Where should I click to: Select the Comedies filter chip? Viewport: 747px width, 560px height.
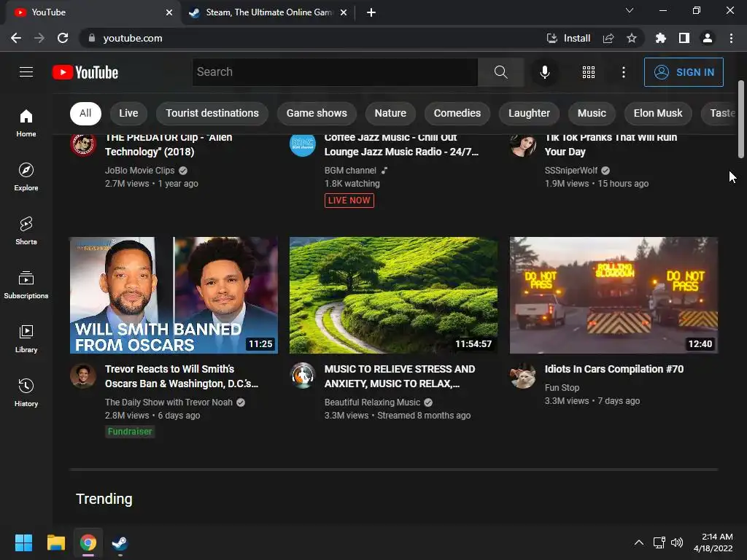pyautogui.click(x=457, y=113)
